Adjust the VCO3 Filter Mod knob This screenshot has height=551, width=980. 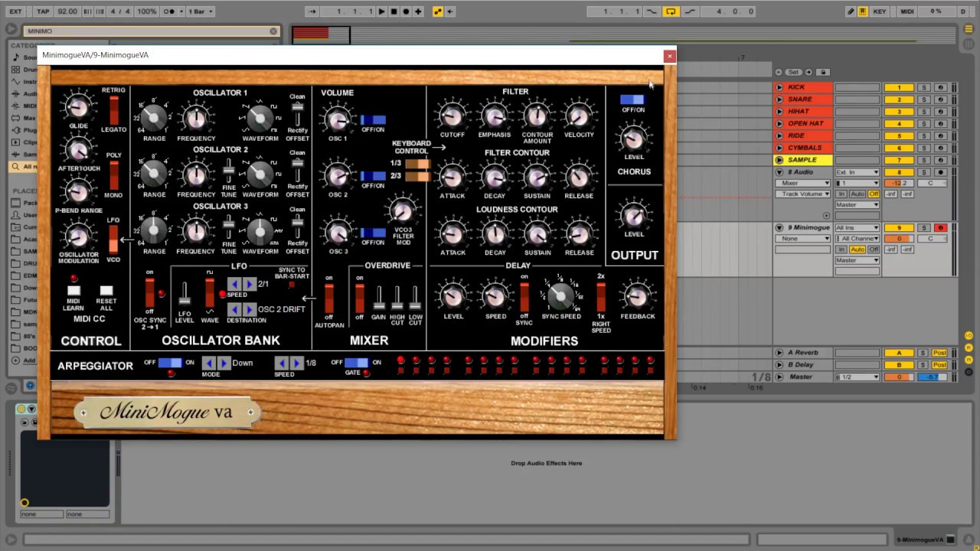point(403,210)
